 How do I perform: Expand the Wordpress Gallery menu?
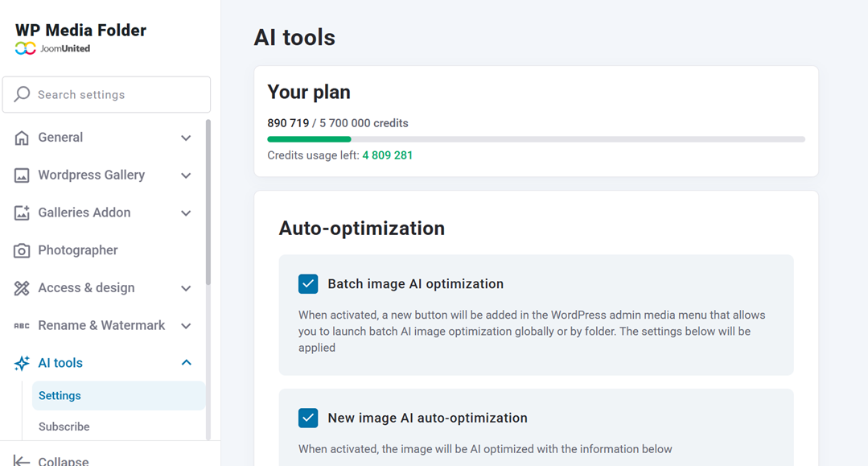pyautogui.click(x=186, y=175)
